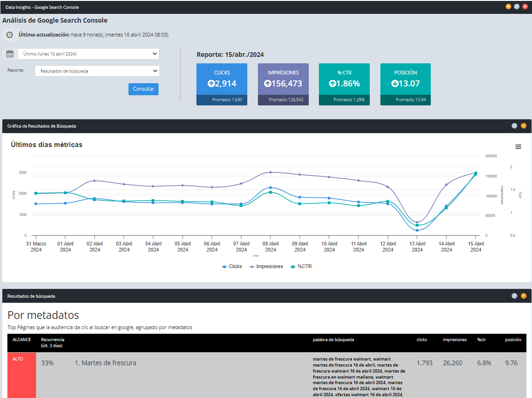Open the Último (lunes 15 abril 2024) dropdown

pyautogui.click(x=88, y=54)
